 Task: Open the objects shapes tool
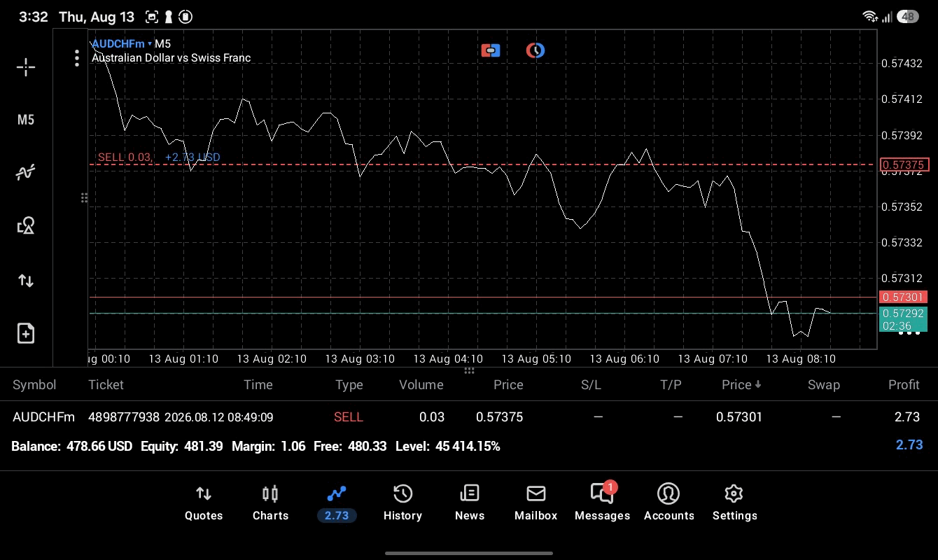click(26, 225)
